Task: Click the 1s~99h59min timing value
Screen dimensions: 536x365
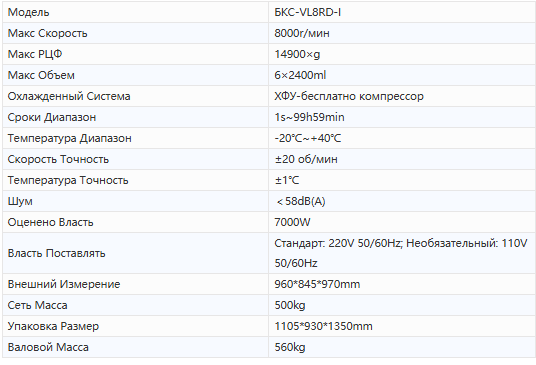Action: tap(309, 117)
